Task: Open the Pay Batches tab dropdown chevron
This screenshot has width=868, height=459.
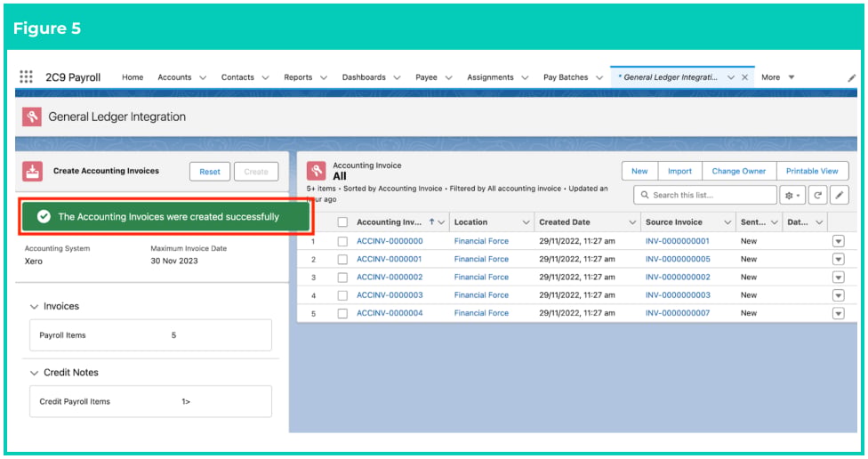Action: (x=599, y=77)
